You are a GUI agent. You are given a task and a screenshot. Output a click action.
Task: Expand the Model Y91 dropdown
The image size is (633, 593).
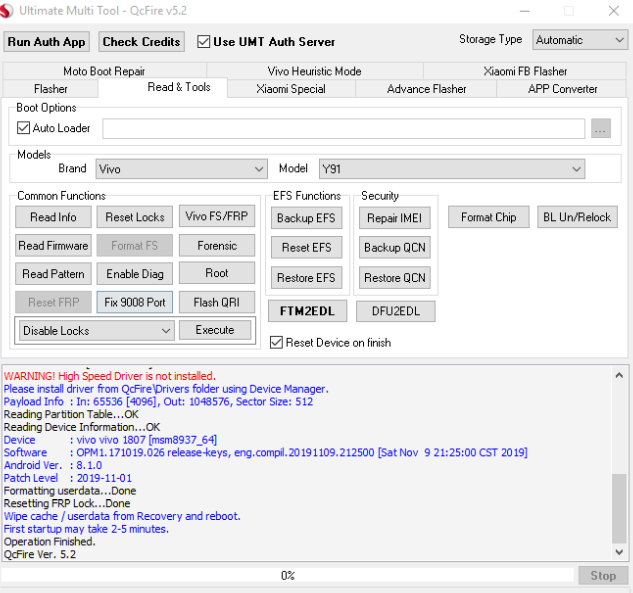pos(452,169)
